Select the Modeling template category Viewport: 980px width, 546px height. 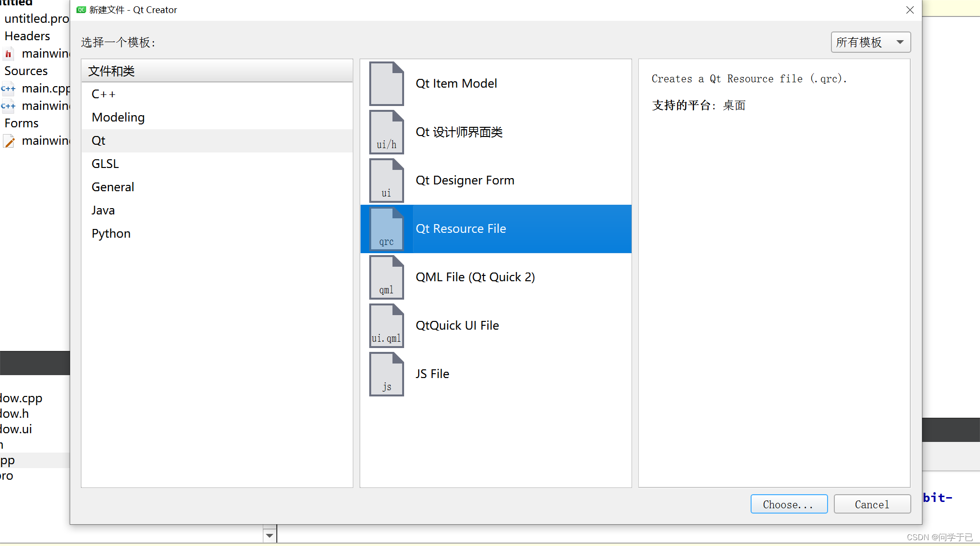click(118, 117)
